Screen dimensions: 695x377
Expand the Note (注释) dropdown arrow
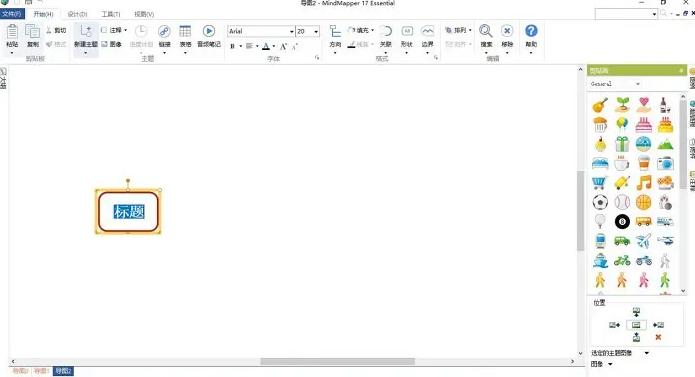pos(125,30)
